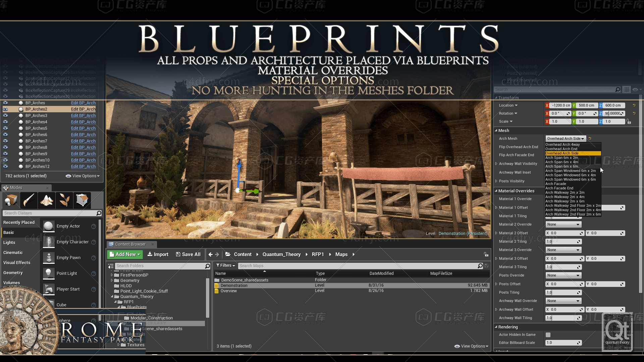Viewport: 644px width, 362px height.
Task: Click the Point Light bulb icon
Action: pos(49,274)
